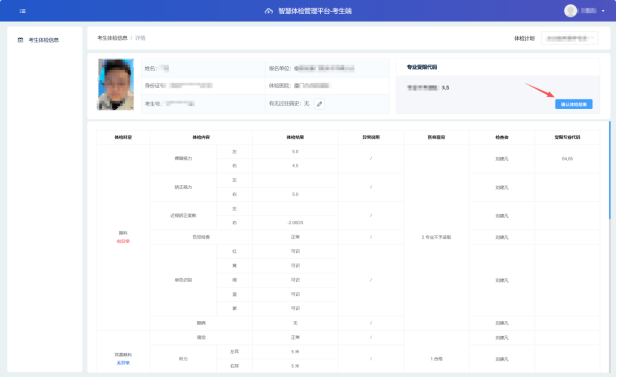Click the cloud logo beside the platform title
The width and height of the screenshot is (617, 377).
(x=269, y=11)
